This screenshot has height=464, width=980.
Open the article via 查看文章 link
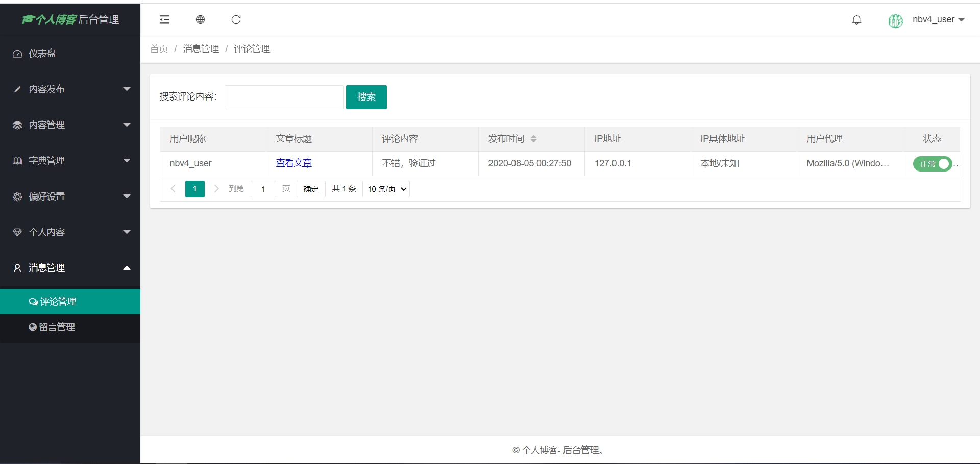(293, 163)
